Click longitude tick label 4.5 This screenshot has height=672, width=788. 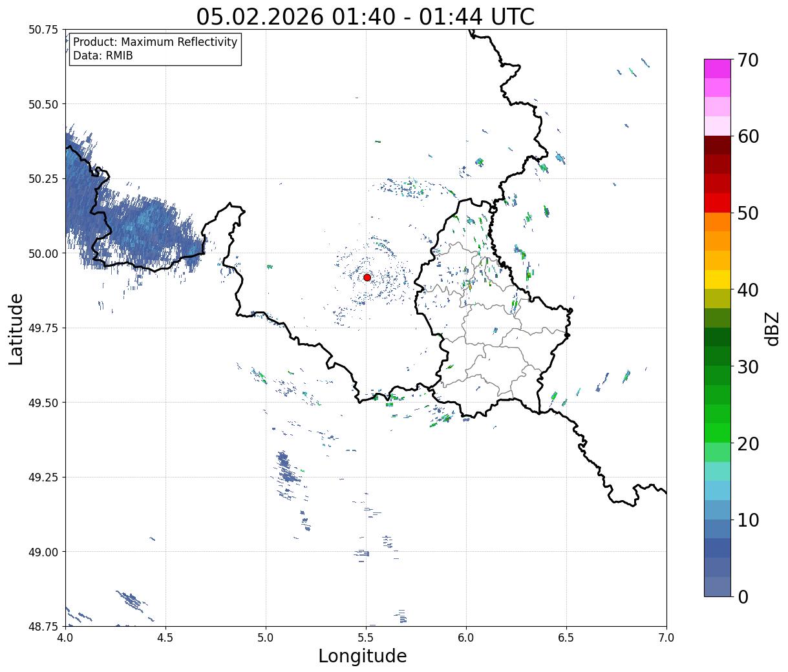pyautogui.click(x=165, y=637)
